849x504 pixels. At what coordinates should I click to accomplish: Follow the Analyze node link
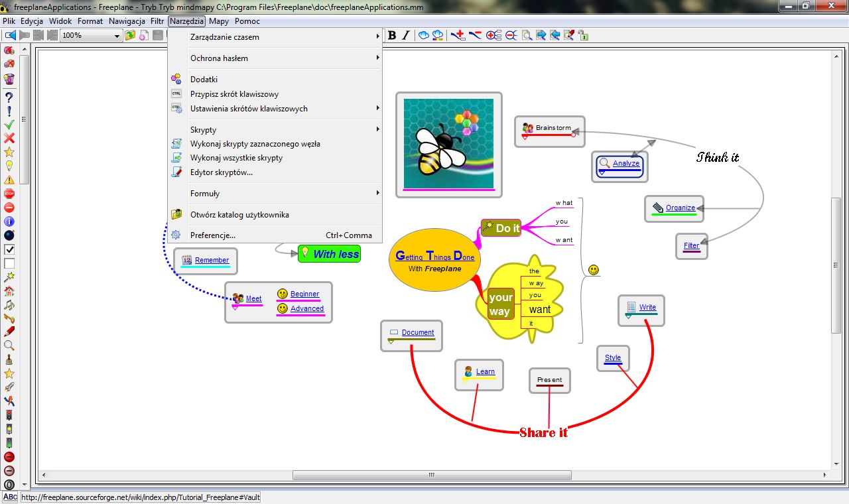(626, 163)
